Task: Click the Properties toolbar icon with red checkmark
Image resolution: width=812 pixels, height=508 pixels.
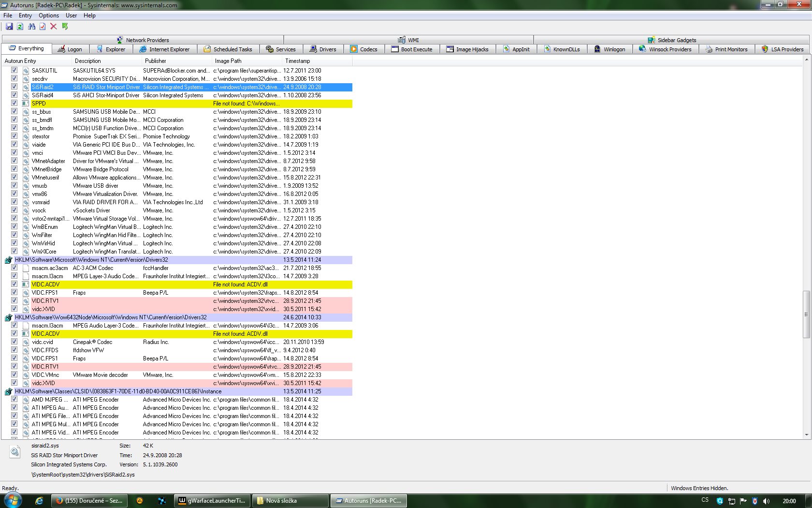Action: [x=43, y=27]
